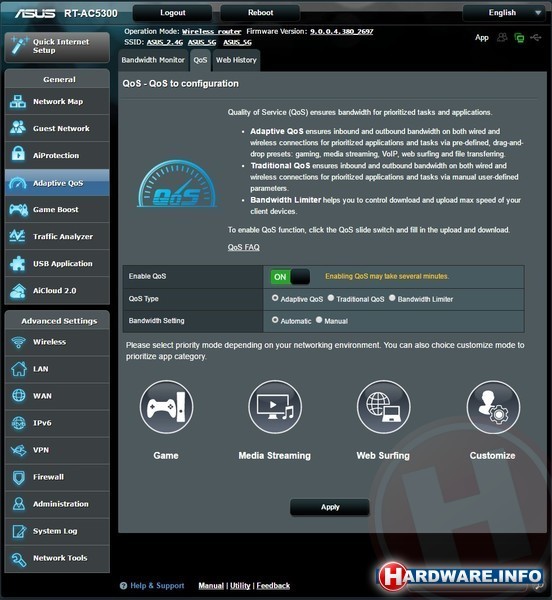The width and height of the screenshot is (552, 600).
Task: Choose Web Surfing priority mode icon
Action: (x=384, y=407)
